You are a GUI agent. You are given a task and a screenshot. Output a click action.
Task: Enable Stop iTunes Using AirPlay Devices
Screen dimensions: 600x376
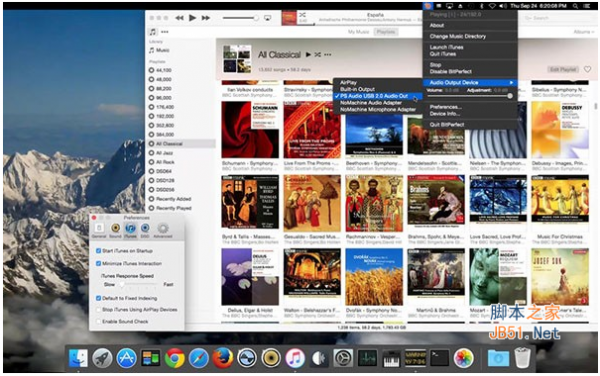click(x=98, y=309)
